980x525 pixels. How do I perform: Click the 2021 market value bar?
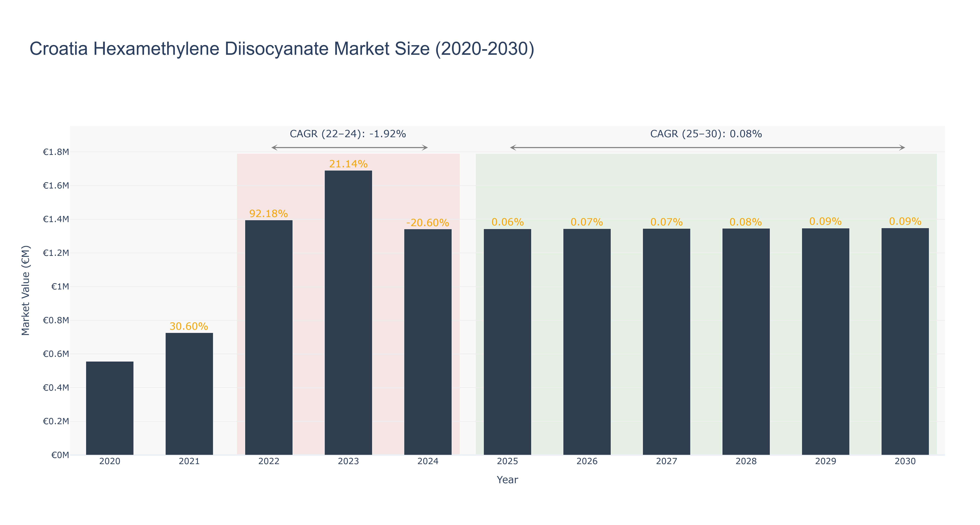coord(189,394)
